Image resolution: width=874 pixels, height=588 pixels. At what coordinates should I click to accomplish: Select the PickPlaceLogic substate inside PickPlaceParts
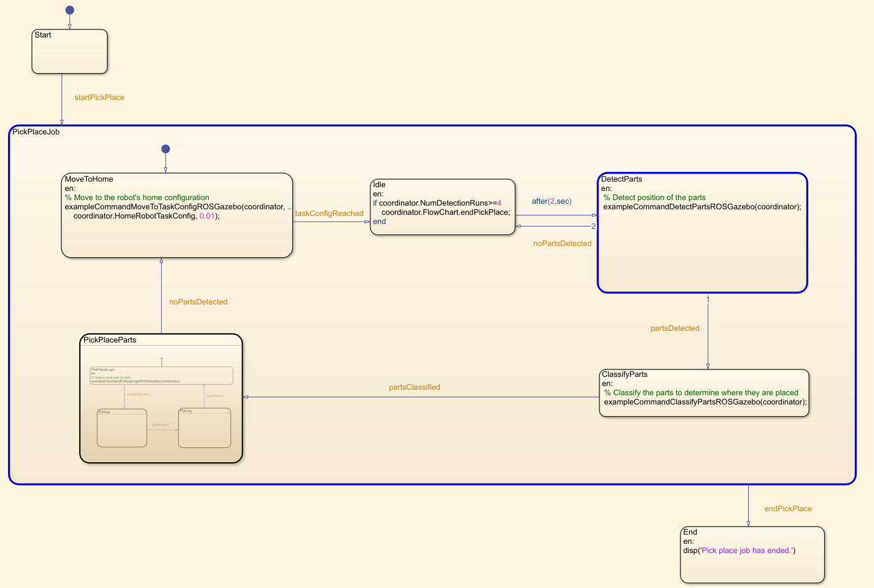pos(162,376)
